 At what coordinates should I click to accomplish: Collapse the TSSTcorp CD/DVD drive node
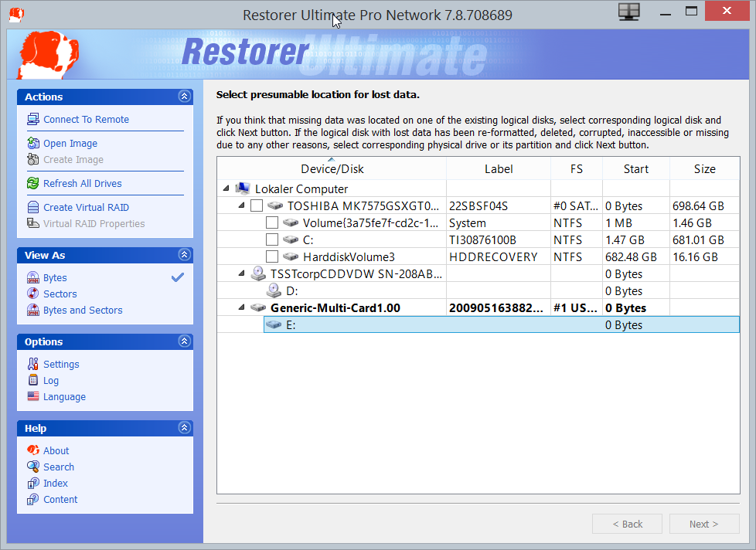(x=240, y=273)
